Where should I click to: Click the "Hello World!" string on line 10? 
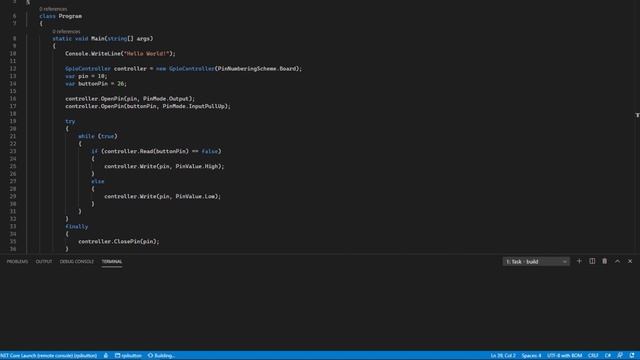tap(146, 53)
